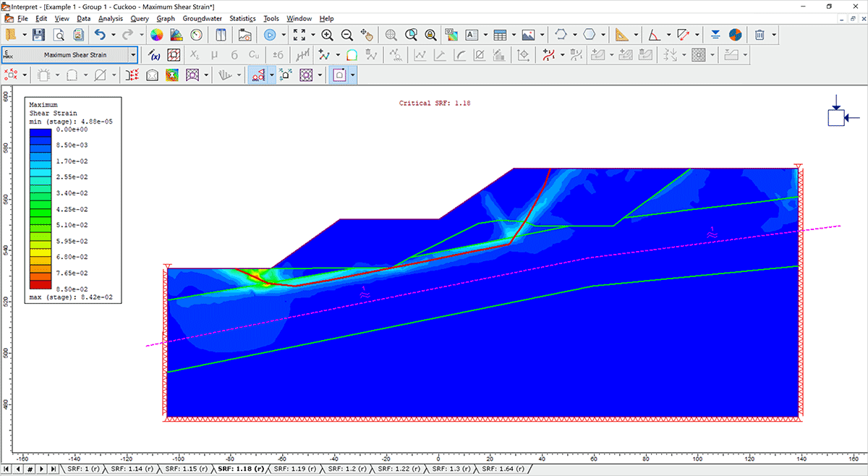Screen dimensions: 868x476
Task: Click the Zoom Out magnifier
Action: [x=346, y=35]
